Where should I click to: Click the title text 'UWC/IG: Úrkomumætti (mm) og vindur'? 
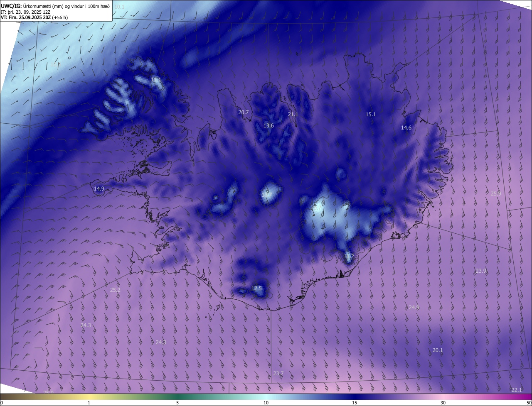coord(45,6)
